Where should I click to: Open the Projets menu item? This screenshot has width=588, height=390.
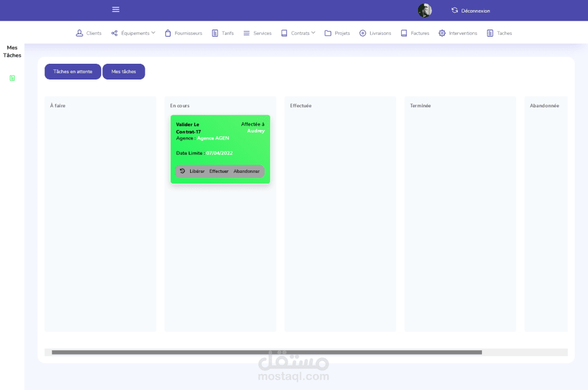point(342,33)
